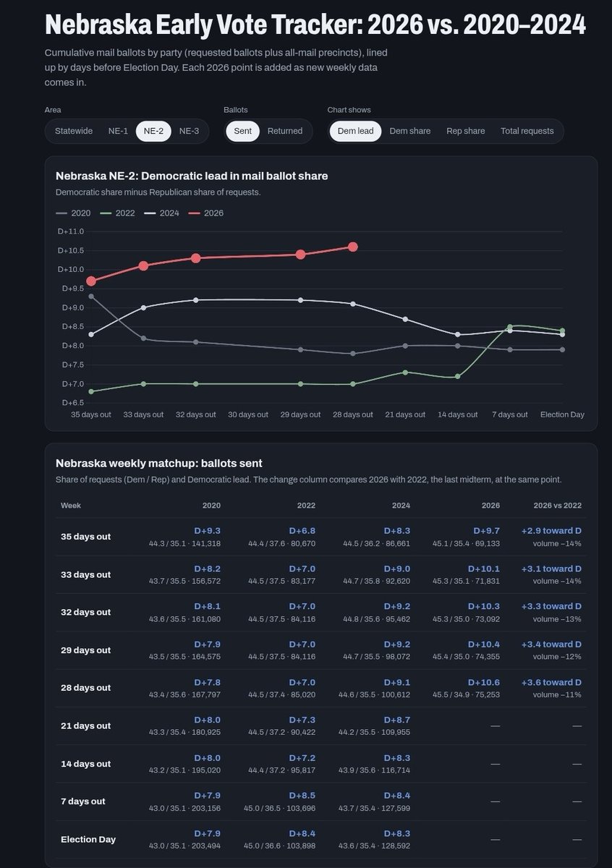The width and height of the screenshot is (612, 868).
Task: Click '+3.3 toward D' change value
Action: tap(551, 606)
